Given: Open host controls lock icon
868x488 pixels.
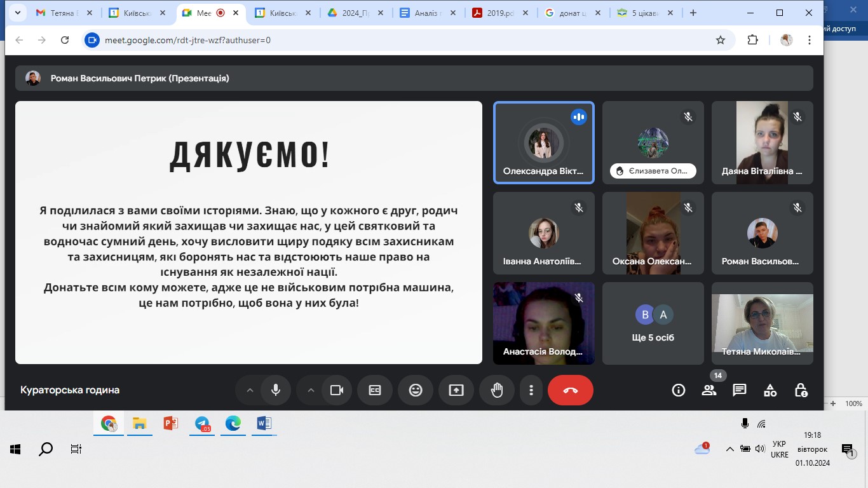Looking at the screenshot, I should pyautogui.click(x=801, y=390).
